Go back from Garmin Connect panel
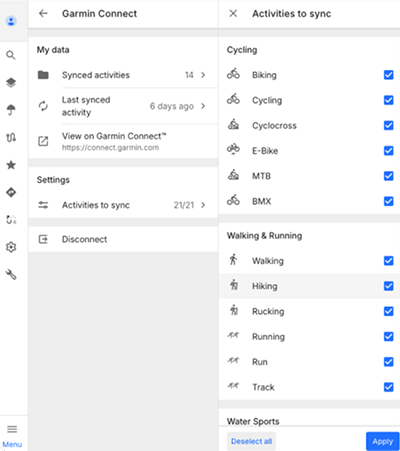Image resolution: width=400 pixels, height=451 pixels. coord(43,14)
